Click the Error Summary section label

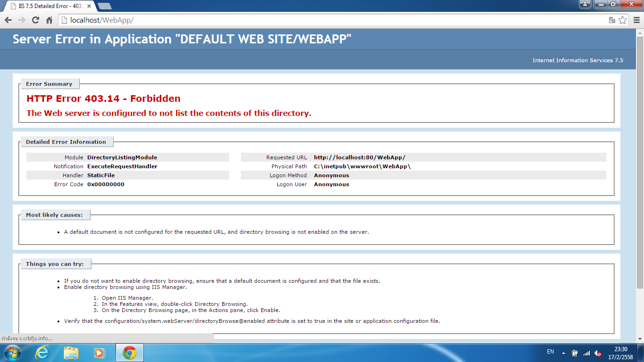pos(49,84)
